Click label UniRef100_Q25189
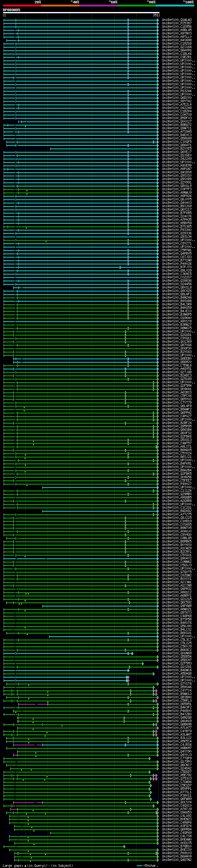Screen dimensions: 197x868 click(177, 379)
